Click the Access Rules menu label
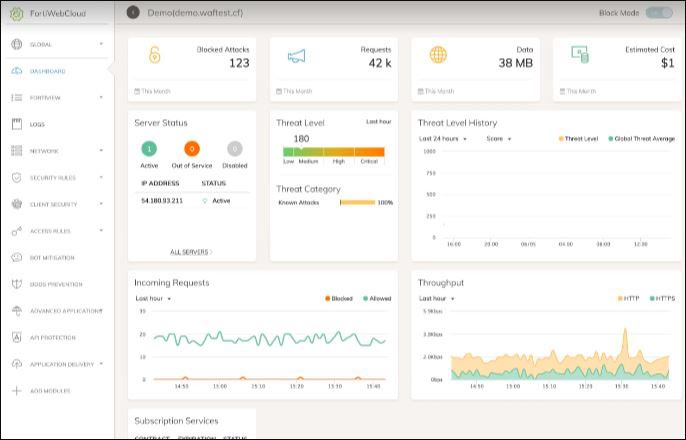Viewport: 686px width, 440px height. (x=50, y=231)
